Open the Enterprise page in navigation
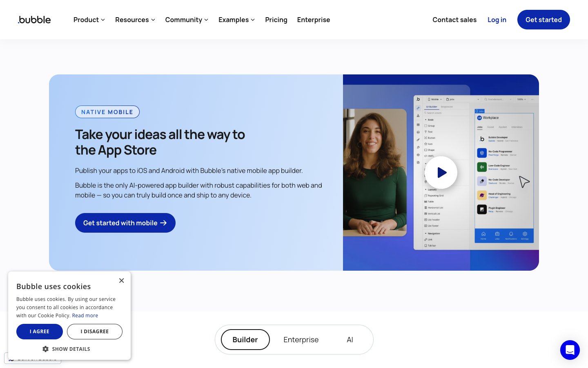588x368 pixels. click(x=313, y=20)
